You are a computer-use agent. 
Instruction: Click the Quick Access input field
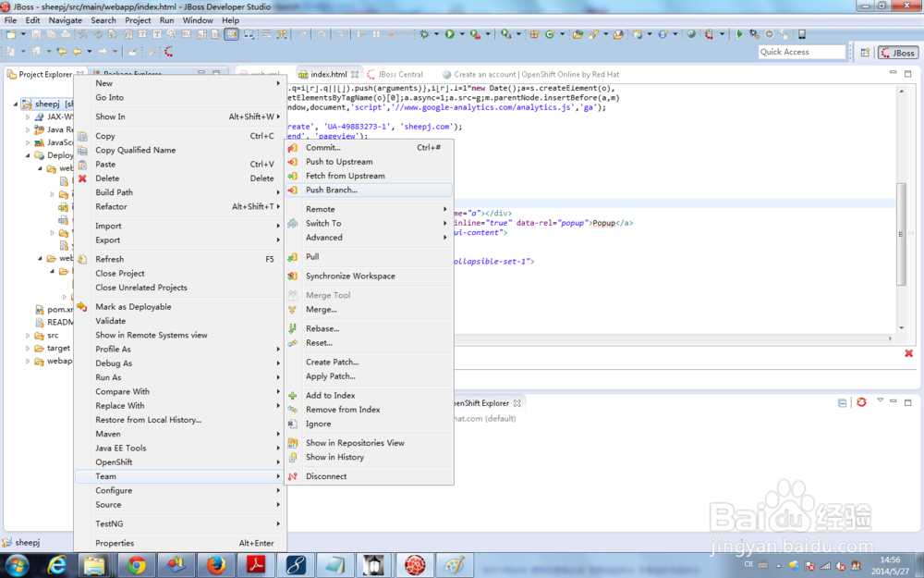click(801, 52)
